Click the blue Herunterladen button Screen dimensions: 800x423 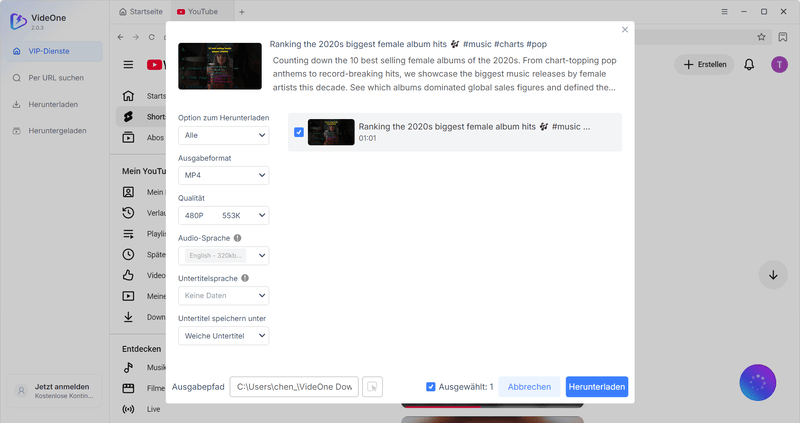[x=597, y=387]
